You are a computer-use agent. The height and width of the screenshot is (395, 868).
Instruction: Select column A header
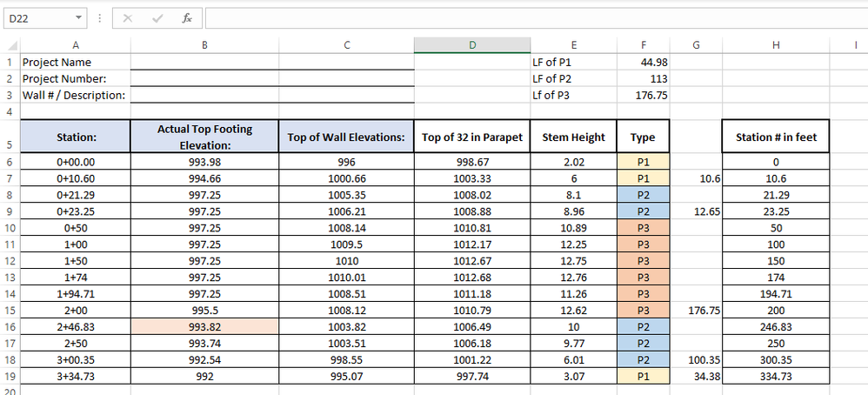[76, 46]
